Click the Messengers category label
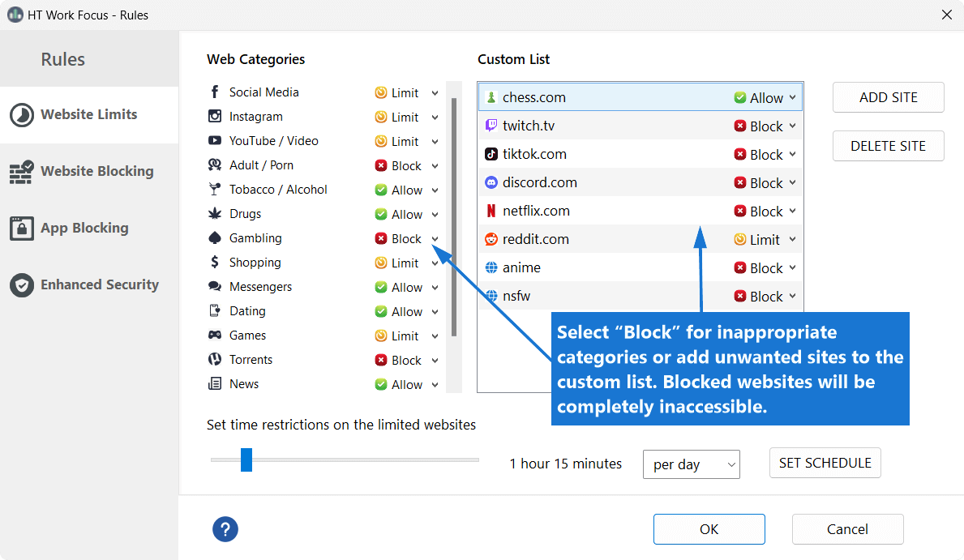This screenshot has height=560, width=964. point(261,286)
